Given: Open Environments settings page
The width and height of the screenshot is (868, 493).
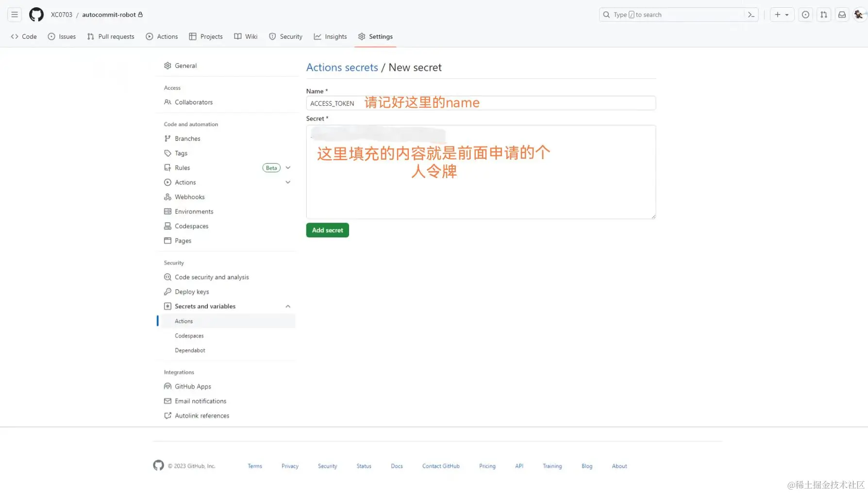Looking at the screenshot, I should click(x=226, y=211).
